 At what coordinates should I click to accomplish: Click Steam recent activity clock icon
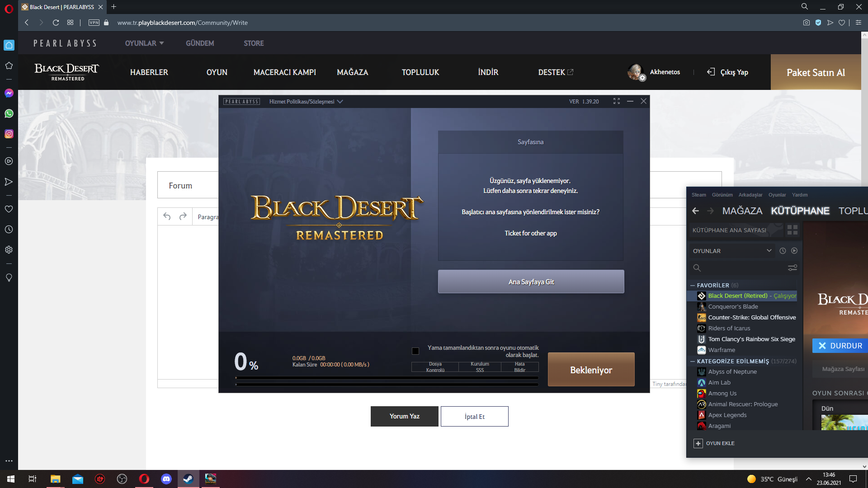[783, 251]
